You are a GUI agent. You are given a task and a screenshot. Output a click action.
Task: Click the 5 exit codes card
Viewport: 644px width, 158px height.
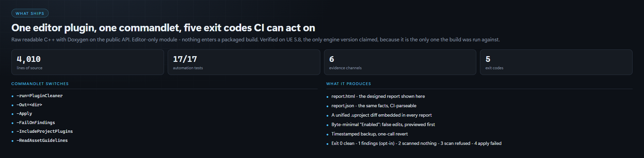pos(556,62)
